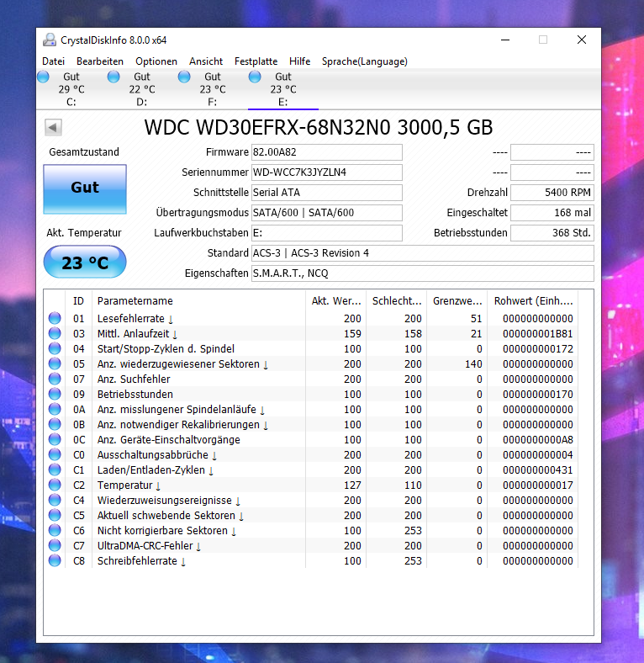
Task: Click status circle for Laden/Entladen-Zyklen
Action: (55, 469)
